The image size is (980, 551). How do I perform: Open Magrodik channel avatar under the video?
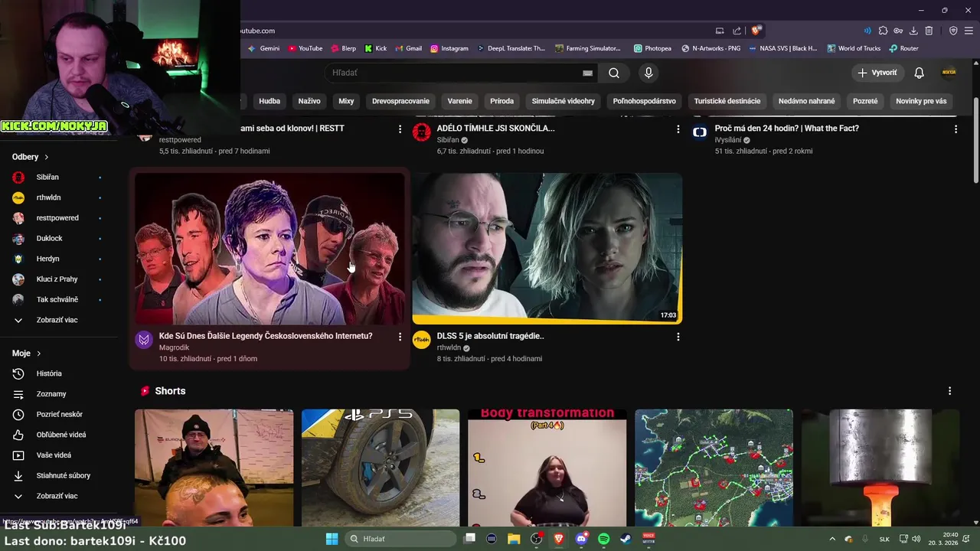click(x=144, y=340)
